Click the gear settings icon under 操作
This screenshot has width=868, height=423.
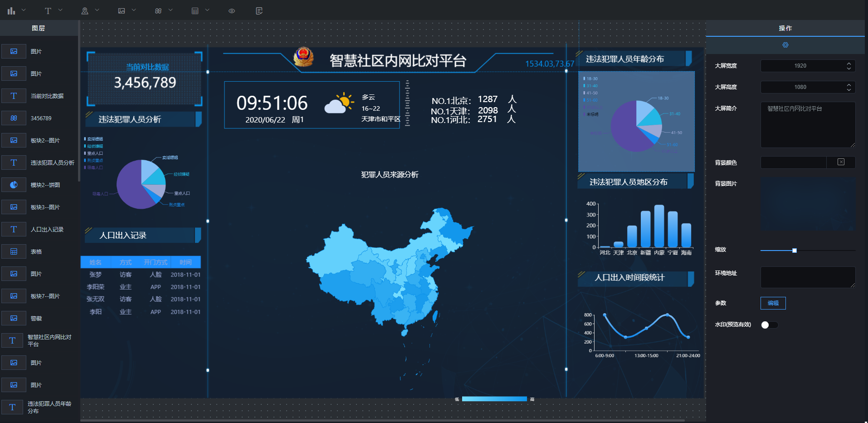[x=785, y=45]
